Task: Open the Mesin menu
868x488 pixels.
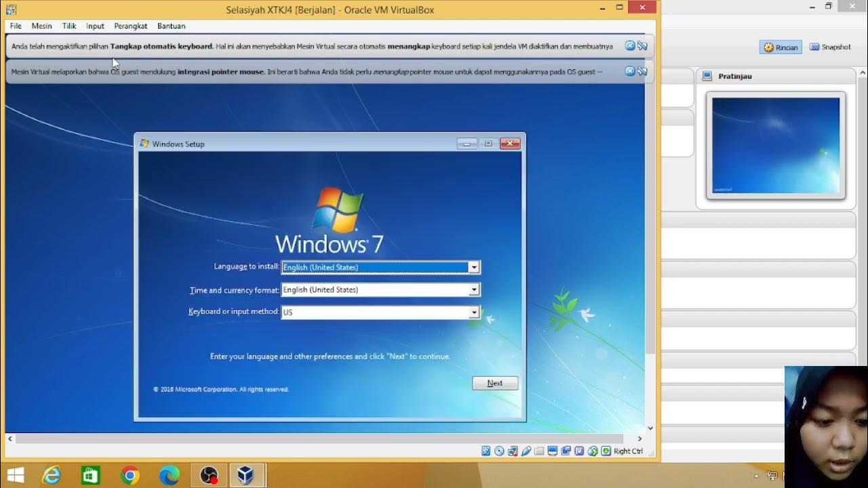Action: click(41, 26)
